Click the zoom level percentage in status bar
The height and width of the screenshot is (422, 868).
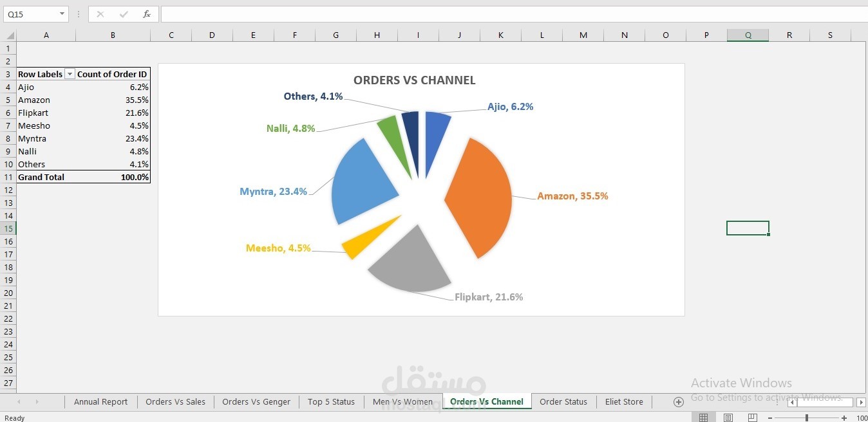862,418
